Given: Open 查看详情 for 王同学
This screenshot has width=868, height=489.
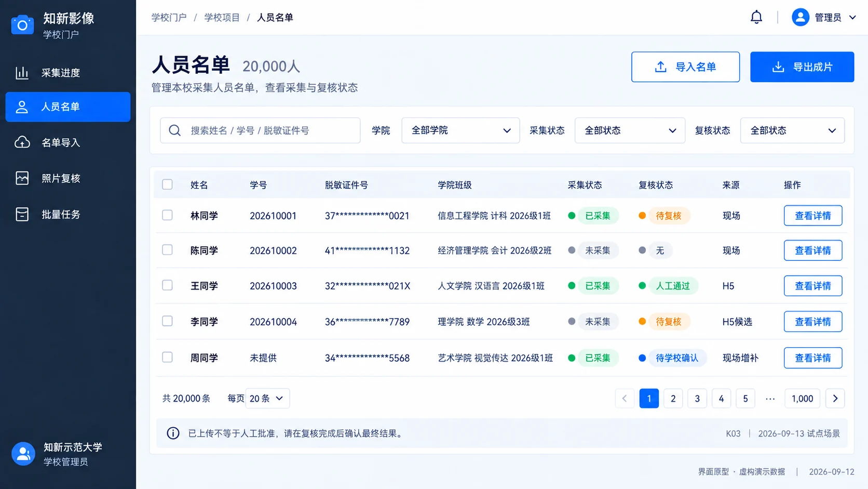Looking at the screenshot, I should (813, 286).
